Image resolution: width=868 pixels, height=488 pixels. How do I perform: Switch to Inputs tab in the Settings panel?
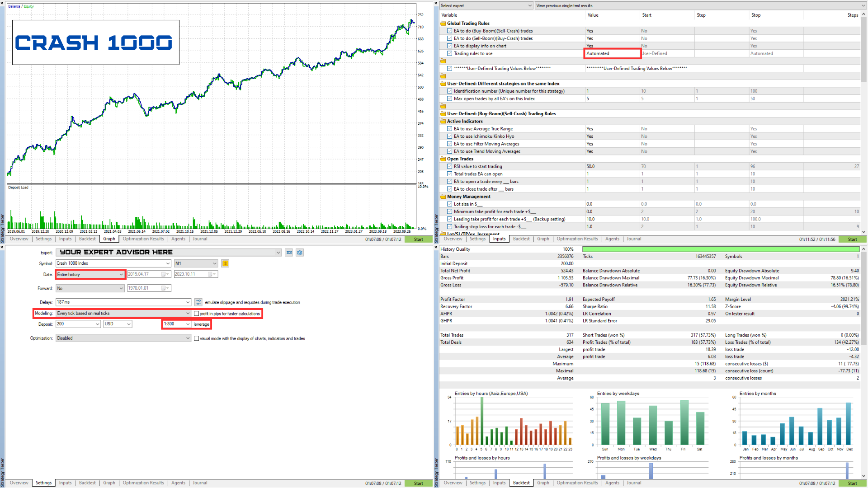point(65,483)
